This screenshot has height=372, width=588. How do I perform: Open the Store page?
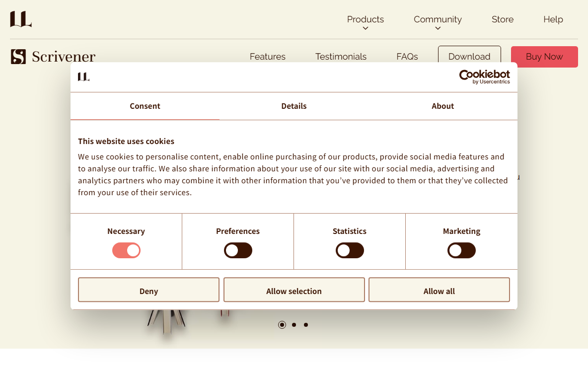pyautogui.click(x=503, y=19)
